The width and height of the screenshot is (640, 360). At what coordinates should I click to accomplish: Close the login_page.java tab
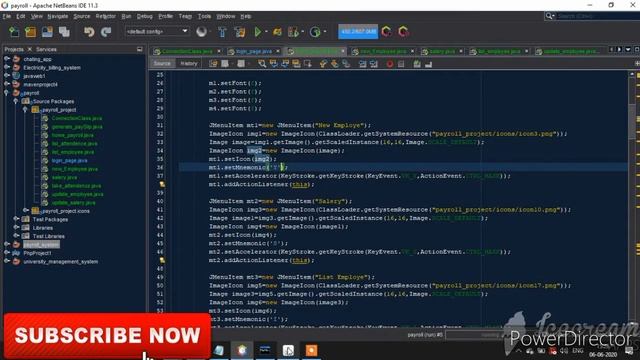click(278, 51)
